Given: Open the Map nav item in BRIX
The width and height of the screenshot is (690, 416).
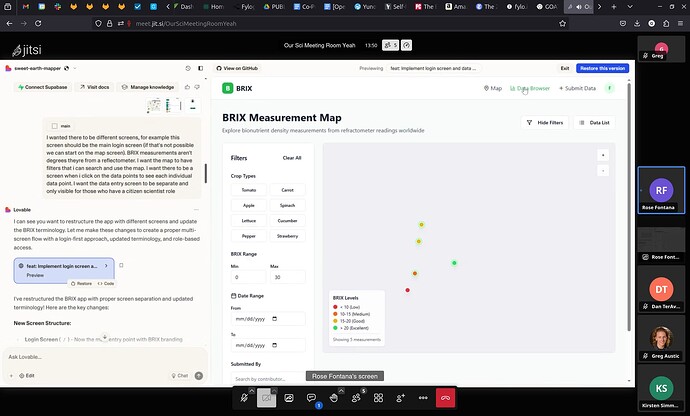Looking at the screenshot, I should click(493, 88).
